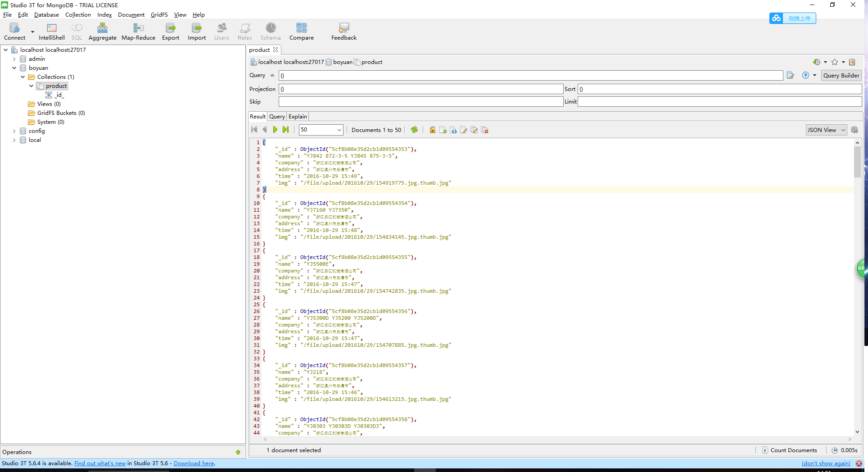Expand the local database node
The image size is (868, 472).
pos(14,140)
